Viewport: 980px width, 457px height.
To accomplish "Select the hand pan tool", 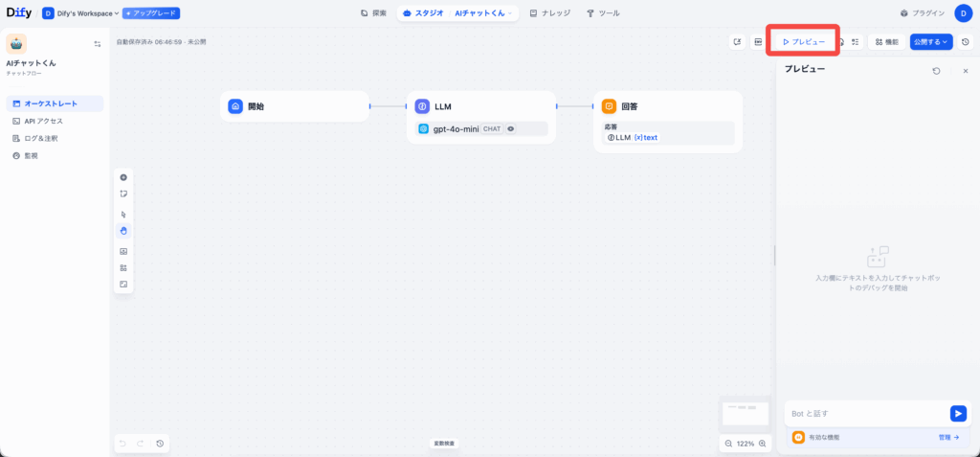I will (123, 231).
